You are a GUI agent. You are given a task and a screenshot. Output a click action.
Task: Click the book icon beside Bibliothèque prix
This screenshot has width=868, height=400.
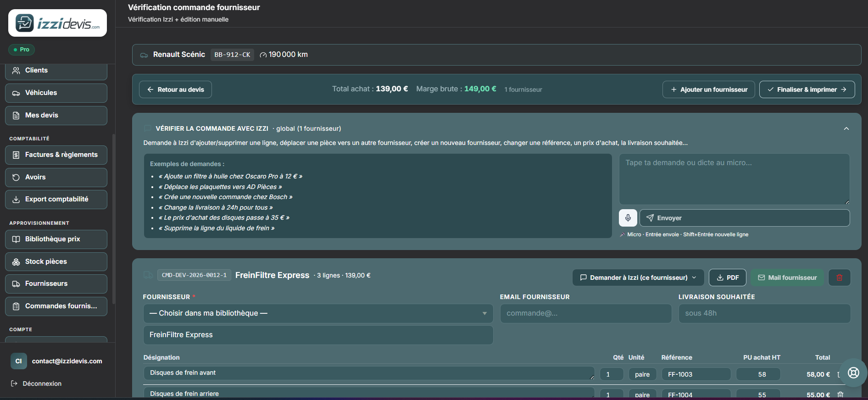tap(16, 239)
